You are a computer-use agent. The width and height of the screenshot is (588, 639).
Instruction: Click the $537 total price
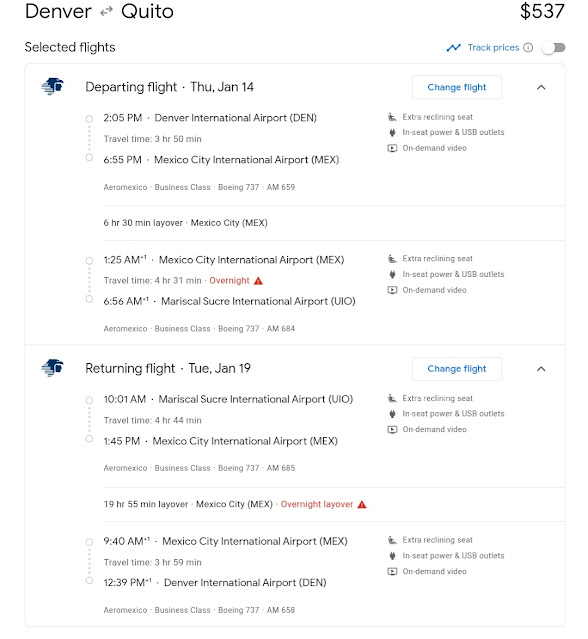tap(542, 11)
